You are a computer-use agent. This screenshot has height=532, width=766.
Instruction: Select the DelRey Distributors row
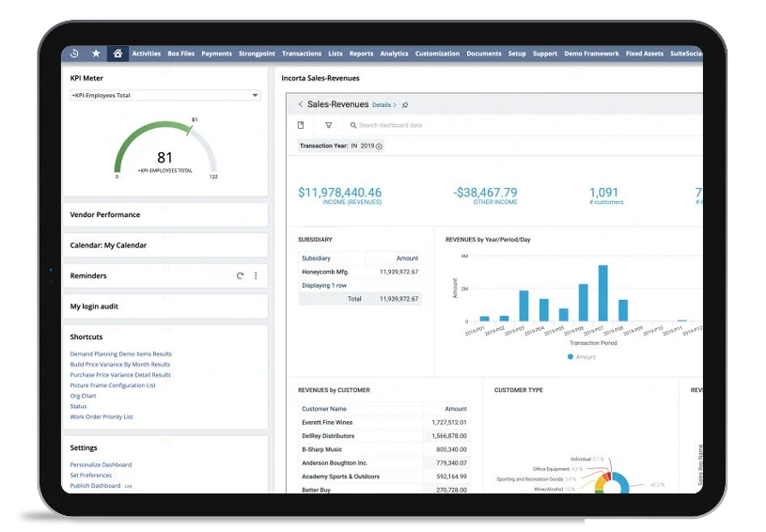click(x=384, y=436)
